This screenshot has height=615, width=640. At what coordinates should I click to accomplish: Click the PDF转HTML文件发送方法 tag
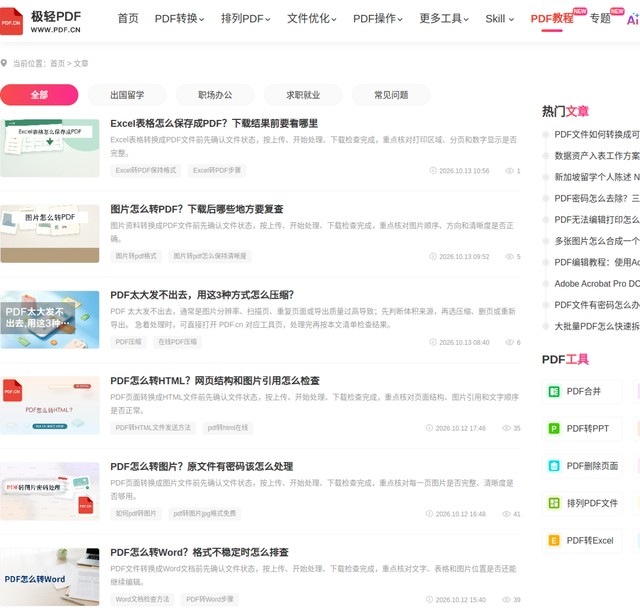coord(153,427)
